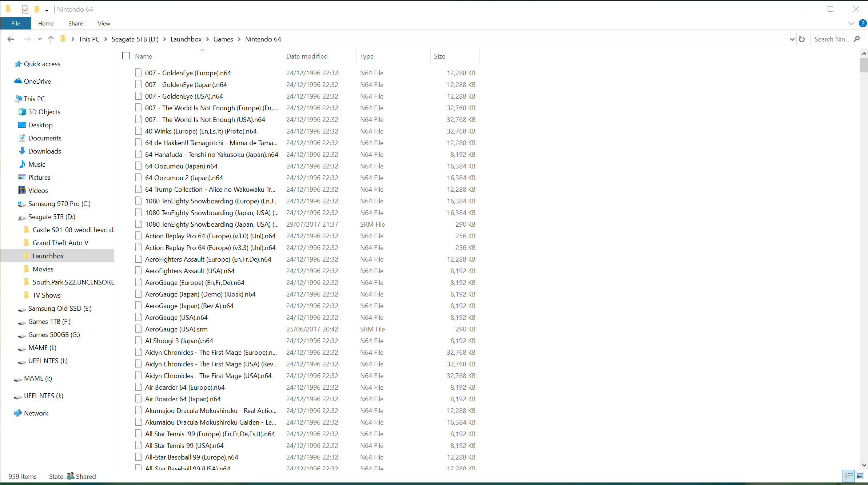Click This PC in the breadcrumb
The width and height of the screenshot is (868, 485).
[89, 39]
